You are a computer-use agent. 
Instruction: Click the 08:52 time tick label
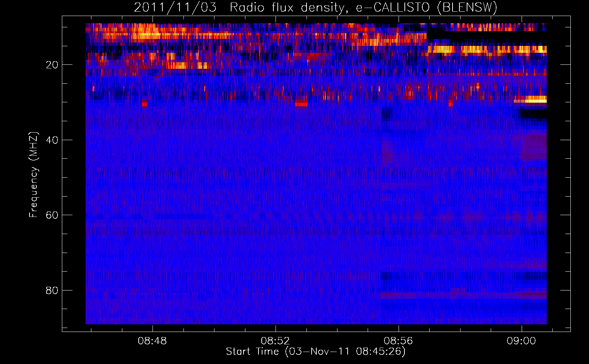point(276,341)
